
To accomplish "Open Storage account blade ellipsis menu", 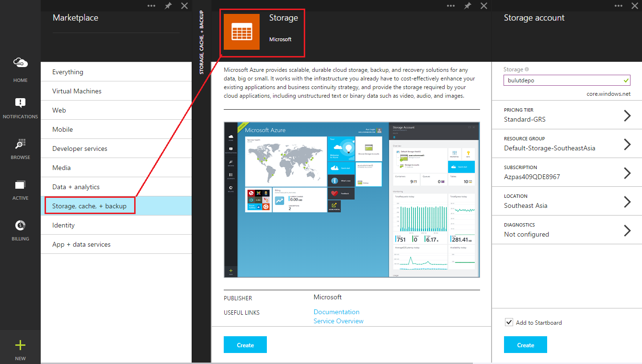I will tap(619, 6).
